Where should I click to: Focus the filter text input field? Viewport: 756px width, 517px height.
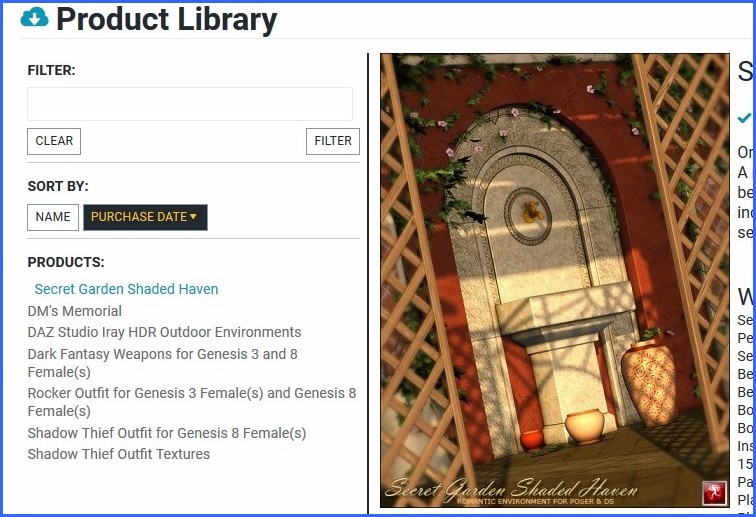pos(190,104)
